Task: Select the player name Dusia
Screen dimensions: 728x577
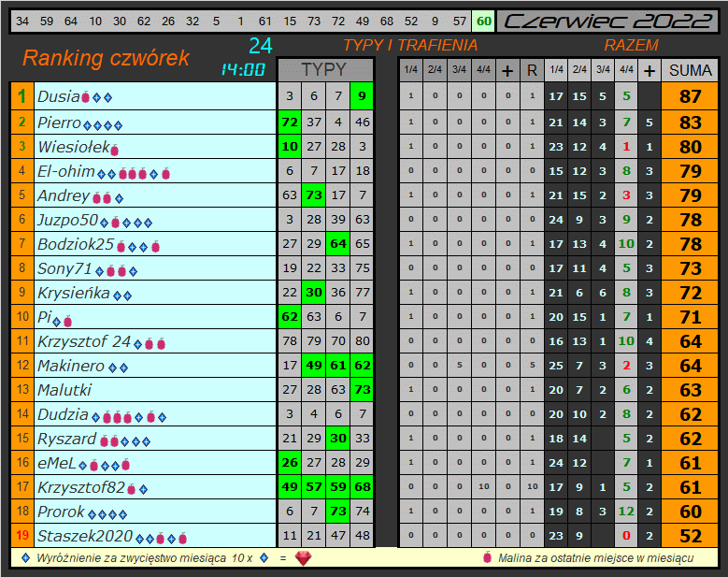Action: (x=59, y=96)
